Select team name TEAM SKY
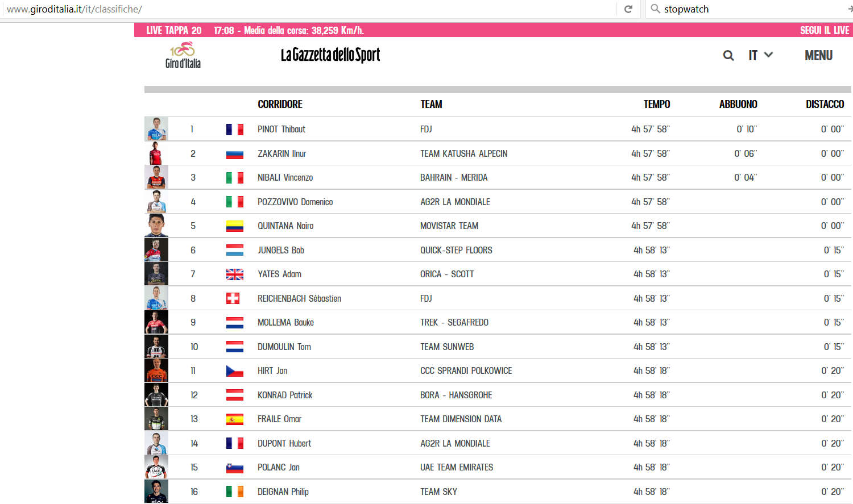853x504 pixels. (439, 491)
